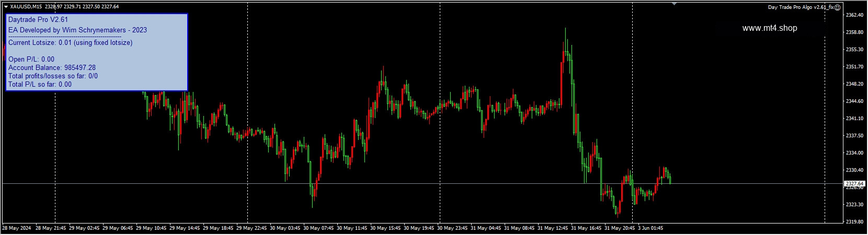This screenshot has height=235, width=868.
Task: Click the 'Current Lotsize: 0.01' line
Action: tap(70, 43)
